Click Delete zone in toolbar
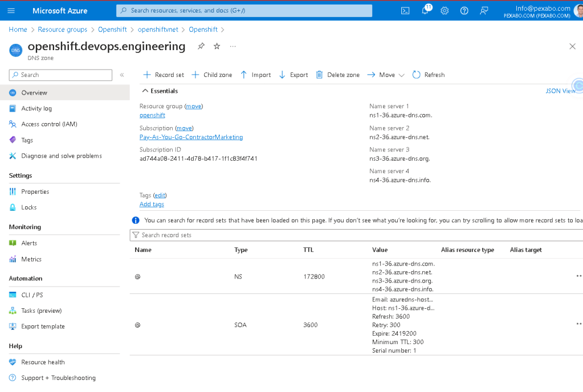This screenshot has height=392, width=583. tap(338, 75)
